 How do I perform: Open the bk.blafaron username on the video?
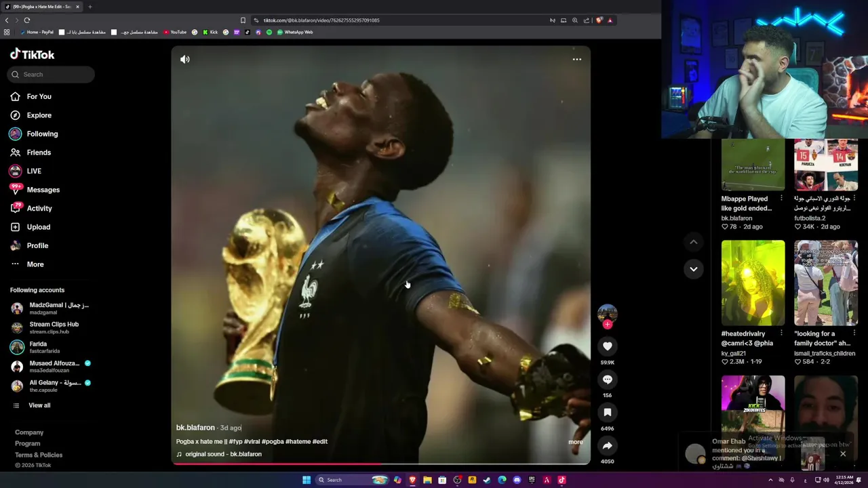[x=195, y=428]
